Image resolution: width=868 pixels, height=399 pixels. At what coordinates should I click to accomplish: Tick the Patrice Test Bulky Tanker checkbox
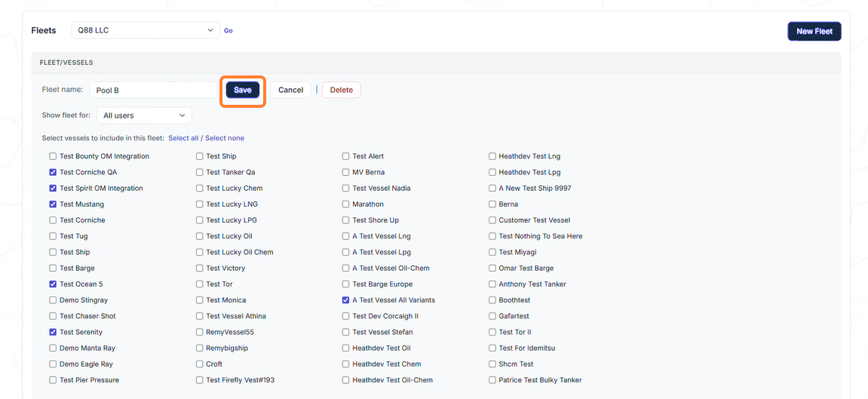click(x=492, y=380)
